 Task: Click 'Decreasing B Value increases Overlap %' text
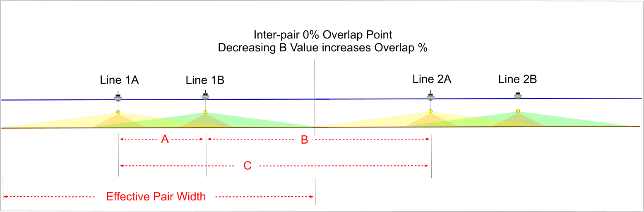point(322,48)
